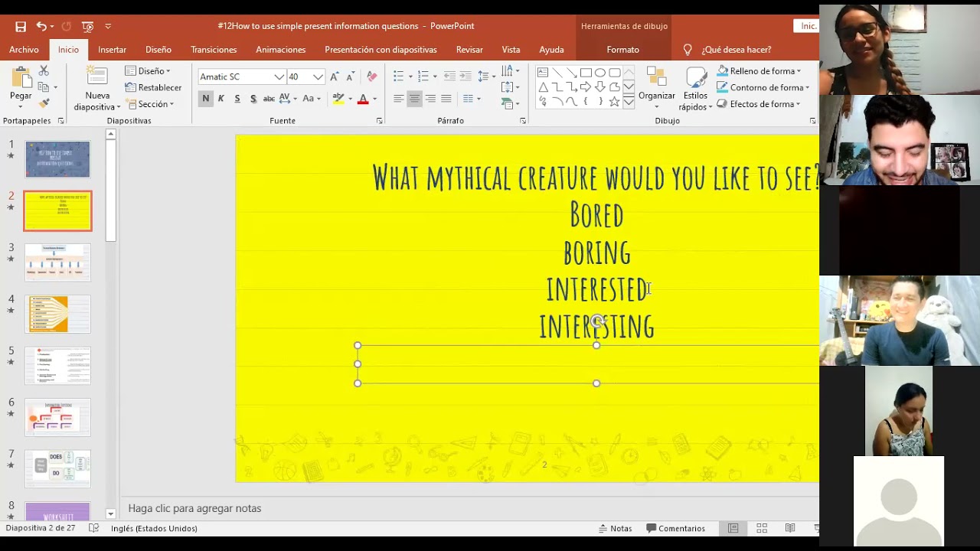Open Efectos de forma menu

759,104
